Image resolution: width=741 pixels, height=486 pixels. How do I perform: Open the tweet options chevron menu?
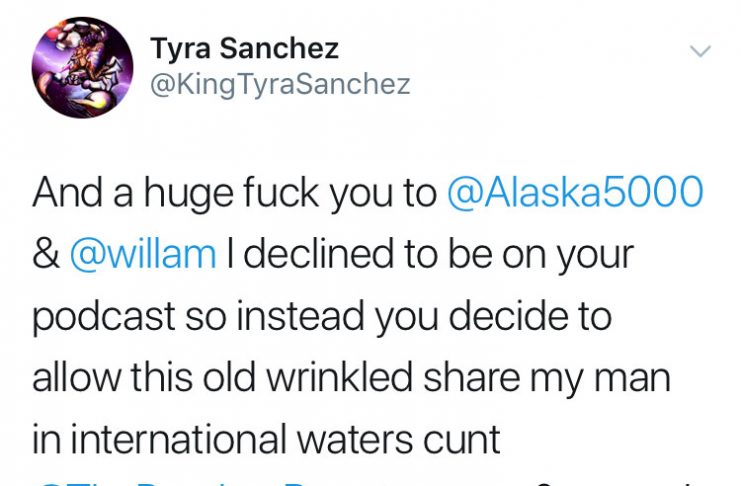700,51
